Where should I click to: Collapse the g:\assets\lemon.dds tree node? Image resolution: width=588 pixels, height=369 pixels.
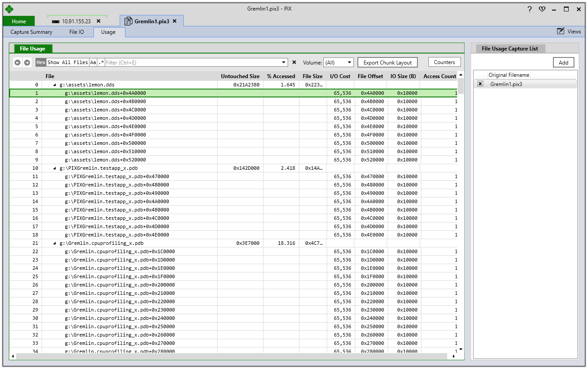pos(54,85)
